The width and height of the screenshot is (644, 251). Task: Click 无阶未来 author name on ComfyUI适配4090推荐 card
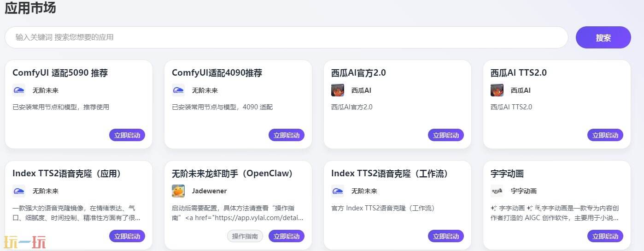(x=205, y=90)
